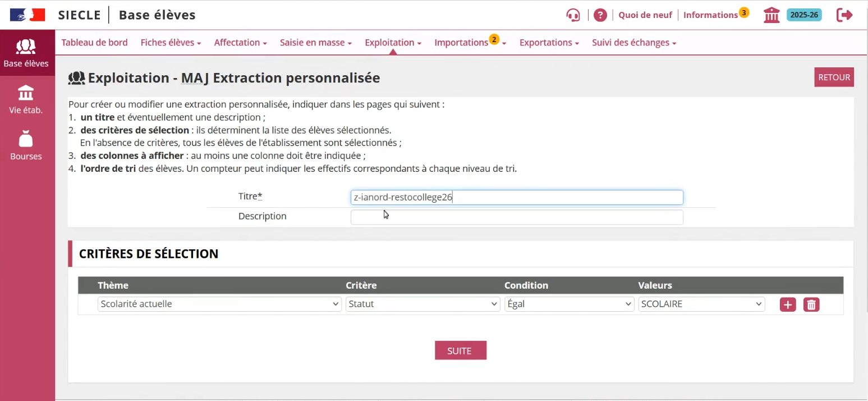Expand the Affectation menu
The height and width of the screenshot is (401, 868).
click(x=240, y=43)
